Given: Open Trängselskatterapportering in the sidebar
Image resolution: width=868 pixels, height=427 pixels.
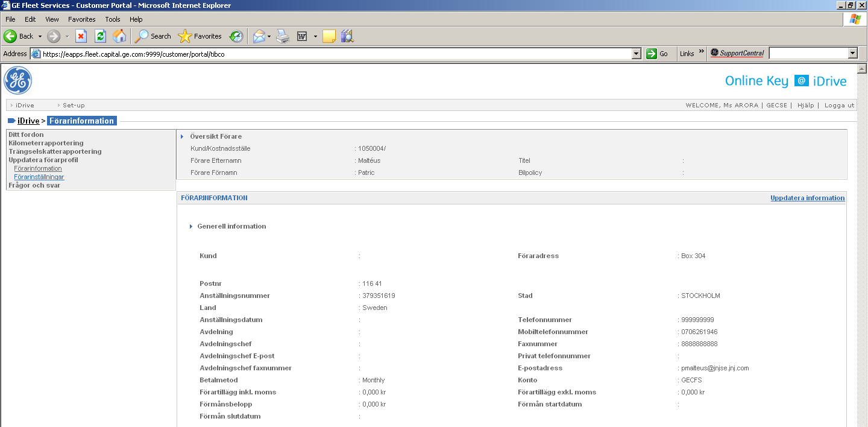Looking at the screenshot, I should click(55, 151).
